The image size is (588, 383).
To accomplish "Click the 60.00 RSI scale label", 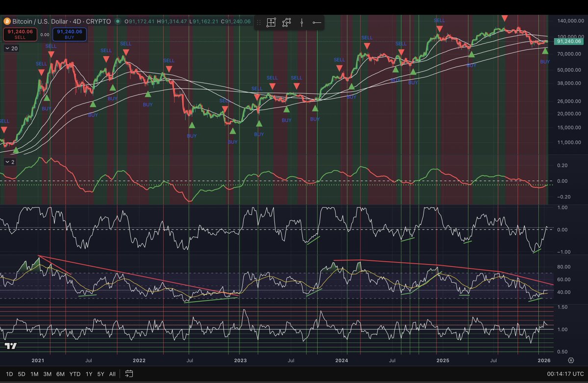I will click(563, 279).
